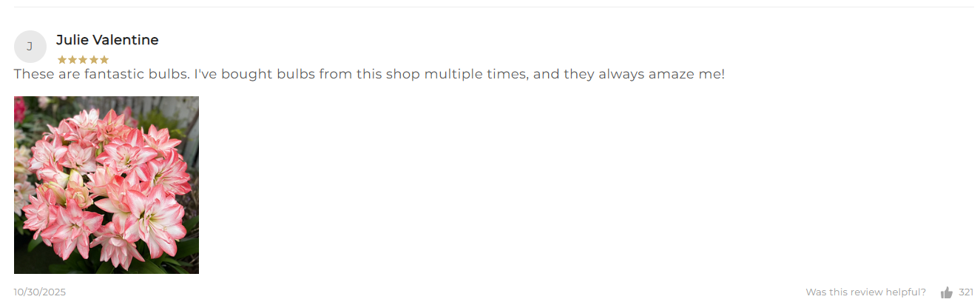
Task: Click the review date 10/30/2025
Action: click(40, 292)
